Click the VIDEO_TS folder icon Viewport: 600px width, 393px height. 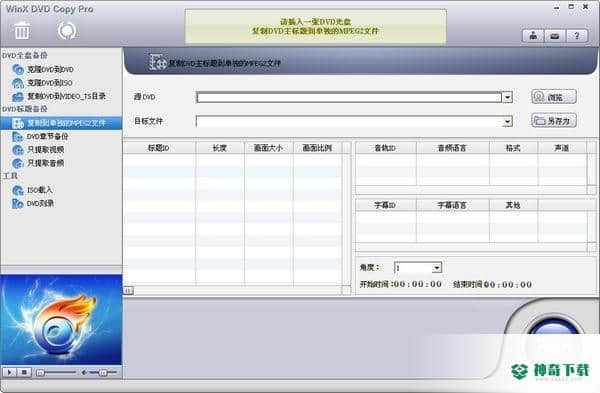(x=18, y=96)
